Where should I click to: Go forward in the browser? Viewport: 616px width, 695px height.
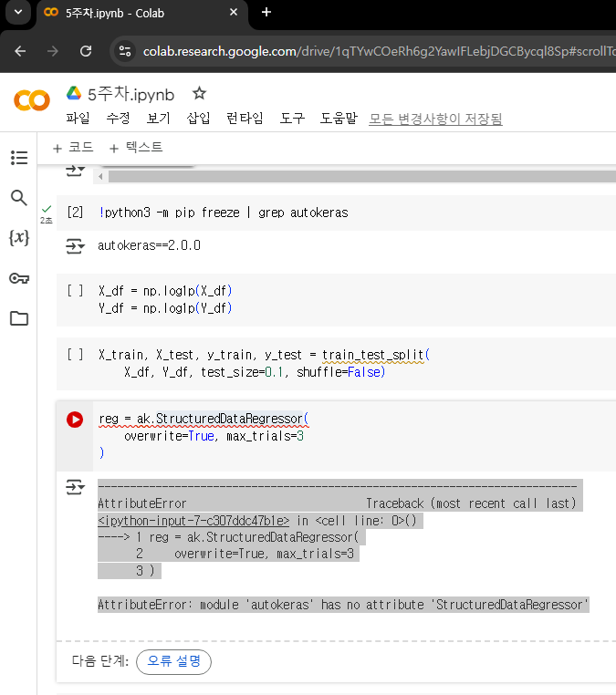point(53,51)
